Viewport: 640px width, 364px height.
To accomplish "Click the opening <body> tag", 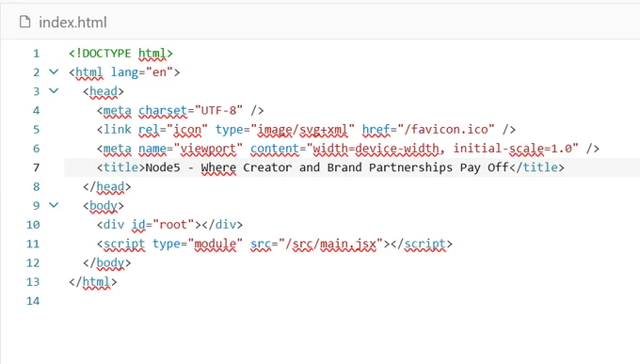I will 104,206.
